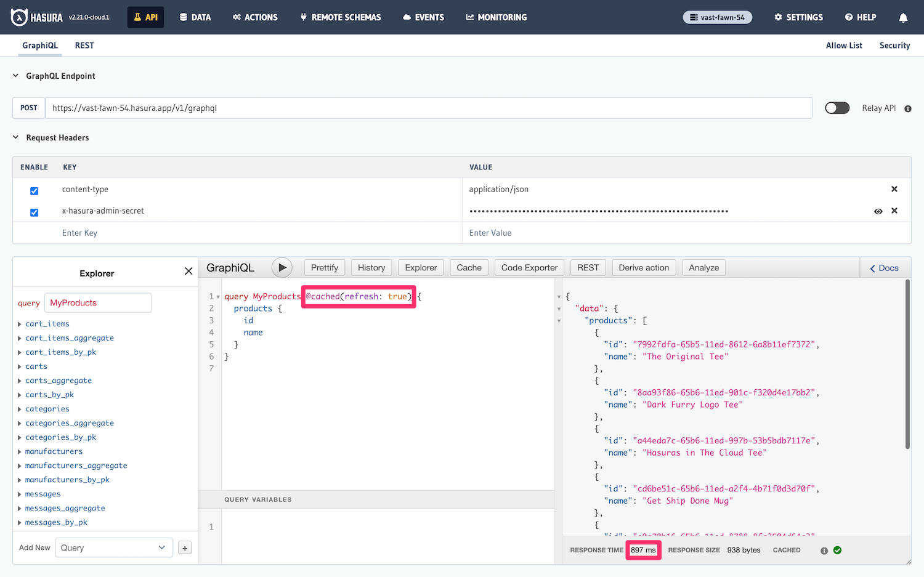
Task: Open the Security page
Action: tap(894, 45)
